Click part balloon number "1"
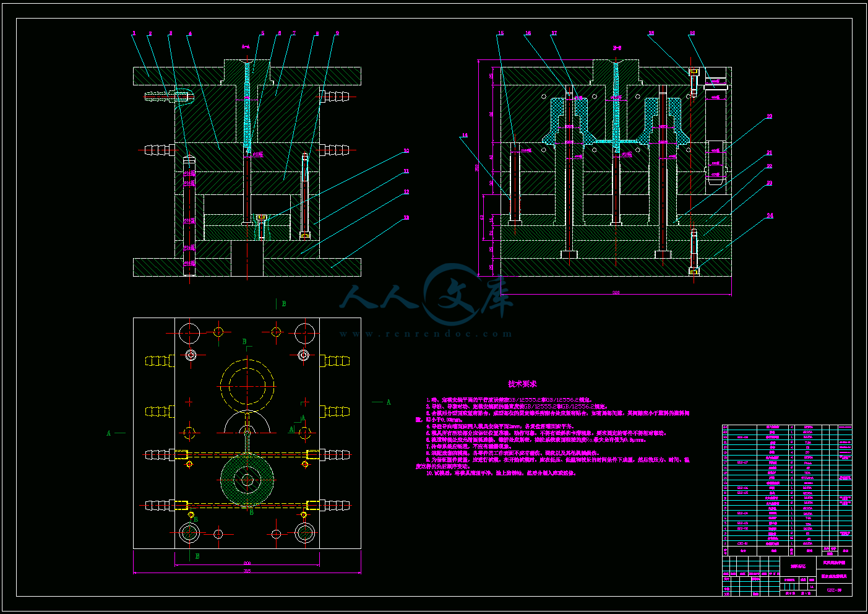 133,33
